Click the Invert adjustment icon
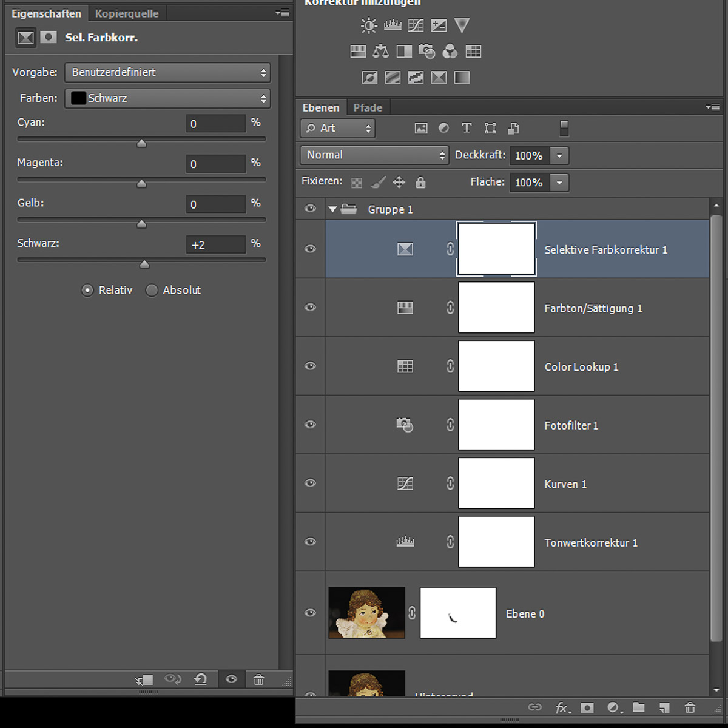This screenshot has width=728, height=728. click(x=369, y=78)
